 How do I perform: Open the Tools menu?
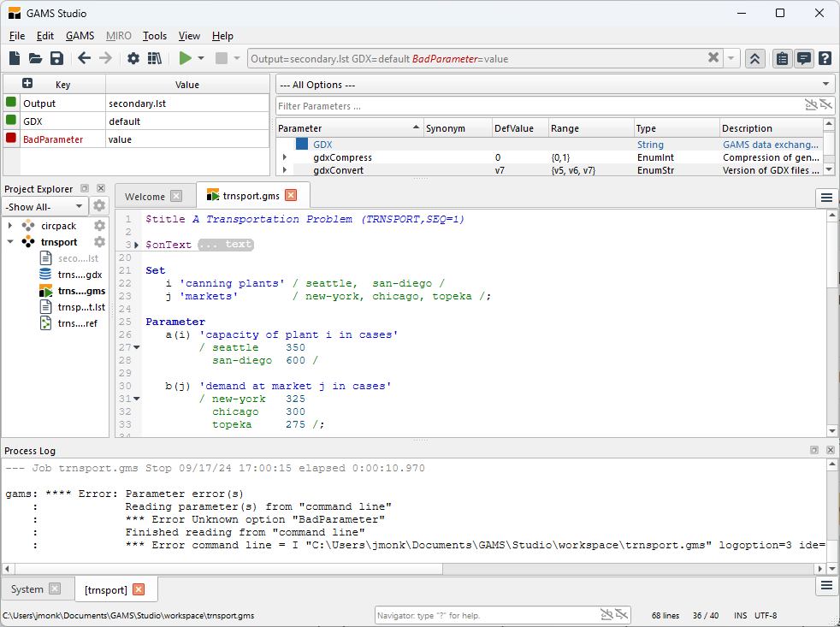click(x=155, y=36)
